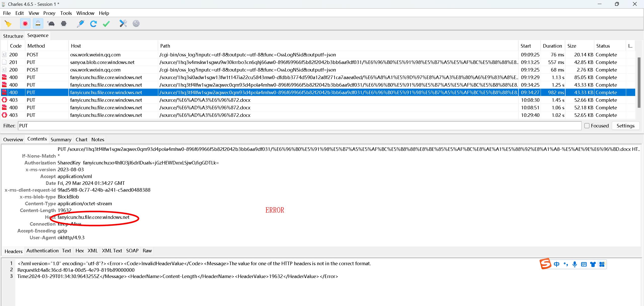Open the gear Settings toolbar icon
The image size is (644, 306).
pyautogui.click(x=136, y=24)
